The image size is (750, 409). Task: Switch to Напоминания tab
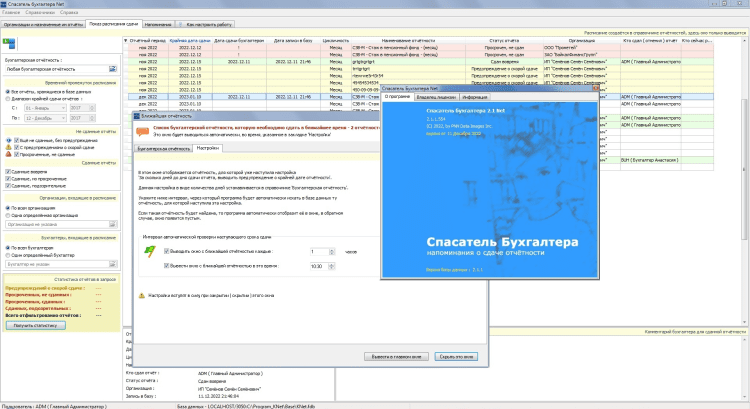click(x=158, y=24)
